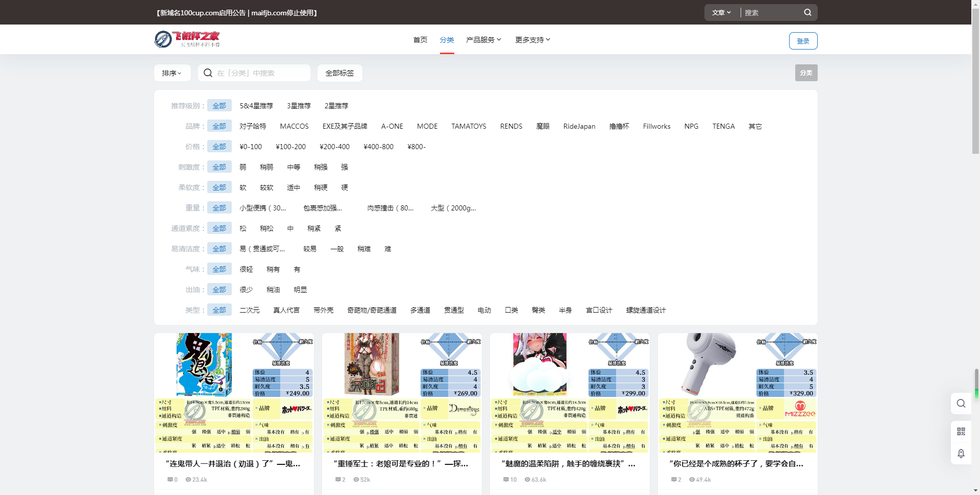Image resolution: width=980 pixels, height=495 pixels.
Task: Click the 登录 login button
Action: coord(803,41)
